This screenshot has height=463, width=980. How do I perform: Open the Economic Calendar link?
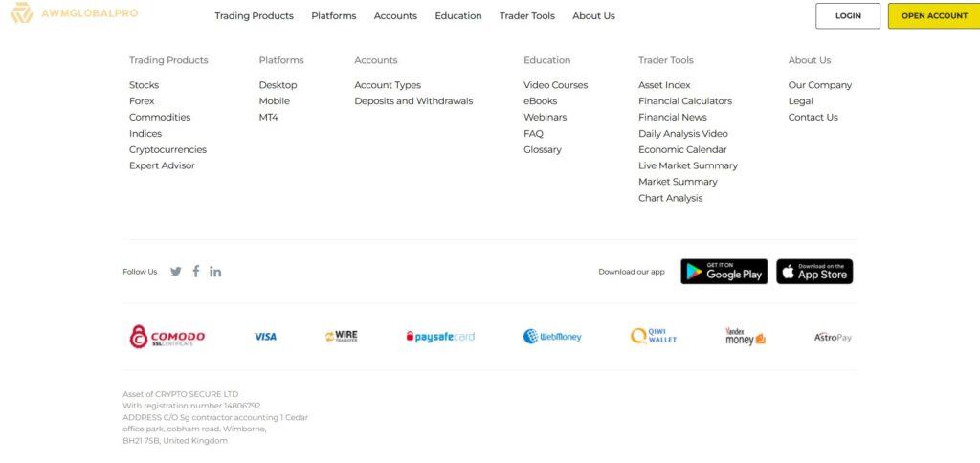(682, 149)
